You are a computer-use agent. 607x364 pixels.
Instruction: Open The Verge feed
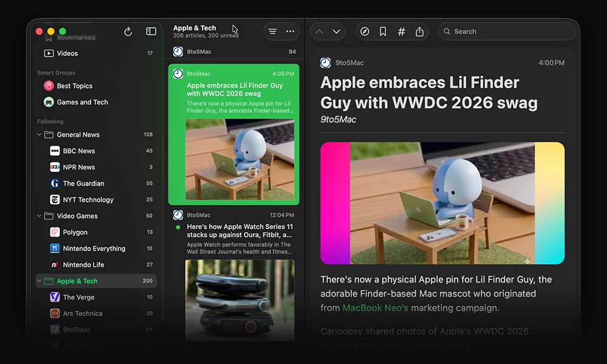pyautogui.click(x=97, y=297)
